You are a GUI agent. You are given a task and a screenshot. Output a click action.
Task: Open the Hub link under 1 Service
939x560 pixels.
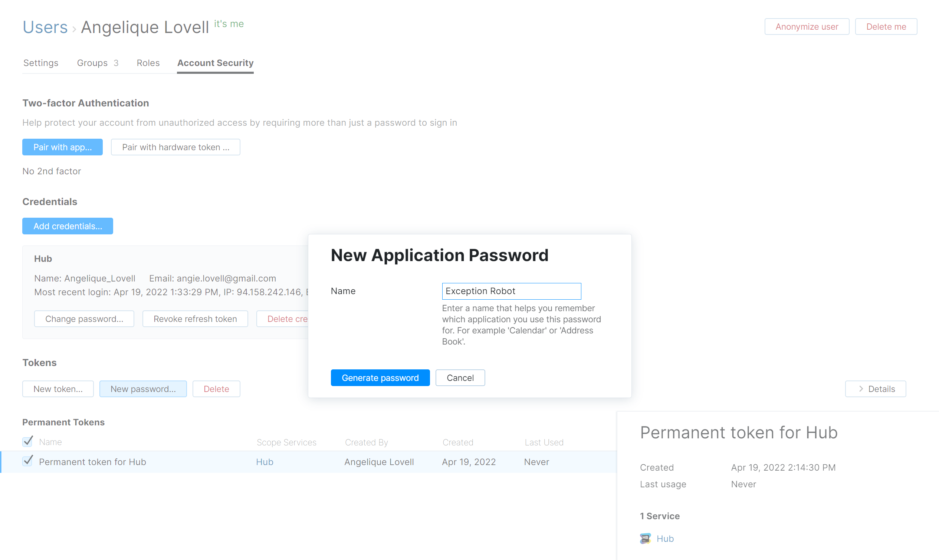[665, 538]
